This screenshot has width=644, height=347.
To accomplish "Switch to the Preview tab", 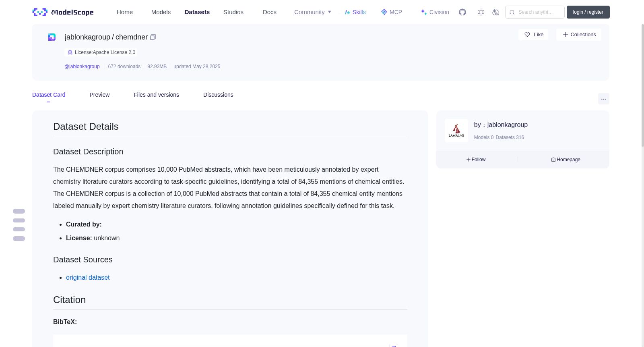I will (99, 95).
